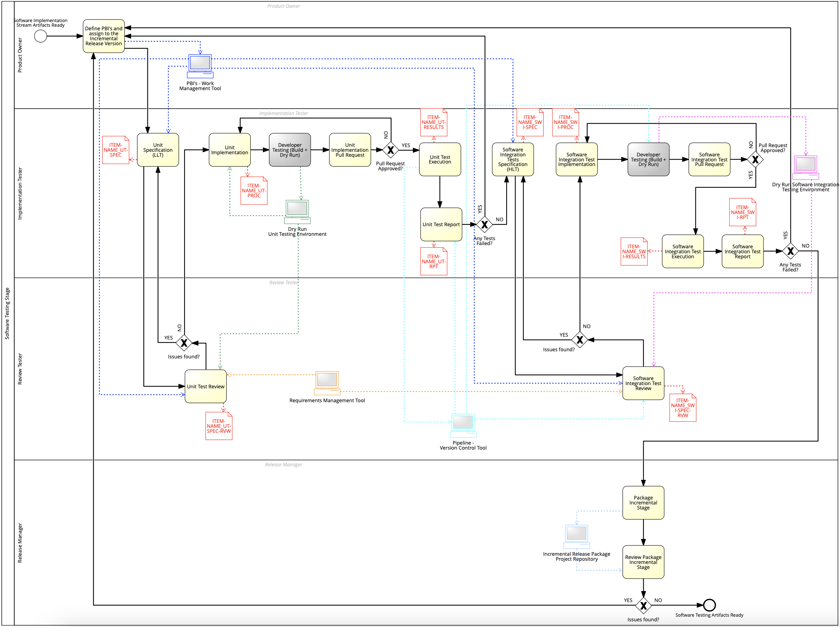Click the ITEM-NAME_UT-SPEC document icon
The width and height of the screenshot is (840, 627).
point(116,150)
